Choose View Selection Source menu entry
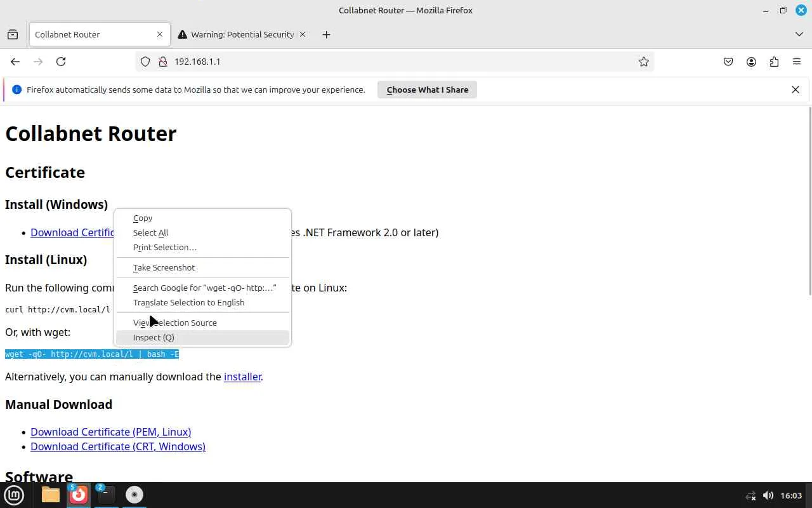The width and height of the screenshot is (812, 508). [202, 323]
